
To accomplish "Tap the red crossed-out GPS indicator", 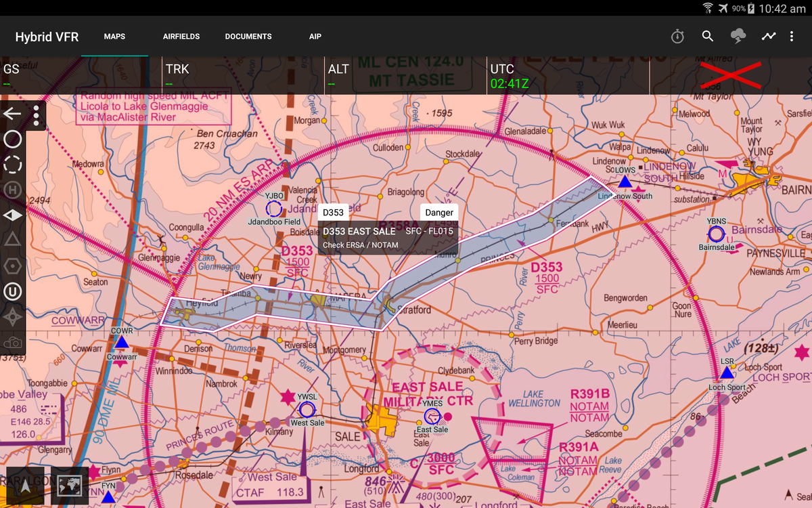I will 731,75.
